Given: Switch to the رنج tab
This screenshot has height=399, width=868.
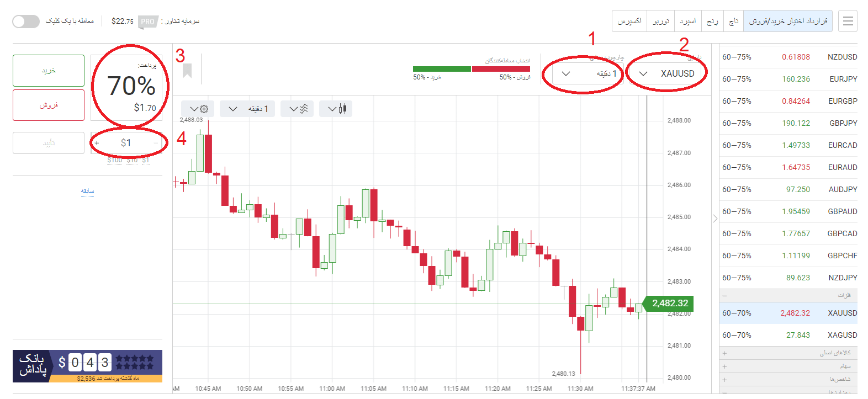Looking at the screenshot, I should coord(713,21).
